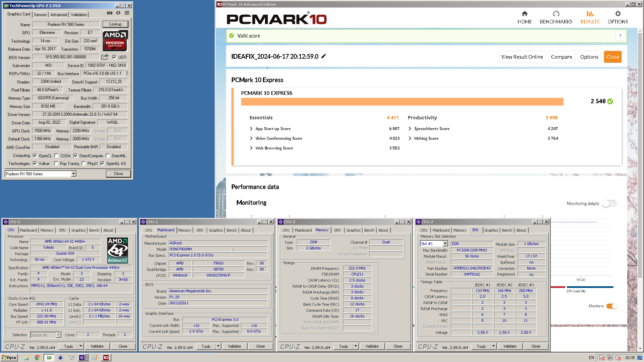Click the Lookup button in GPU-Z
This screenshot has width=644, height=362.
coord(115,24)
